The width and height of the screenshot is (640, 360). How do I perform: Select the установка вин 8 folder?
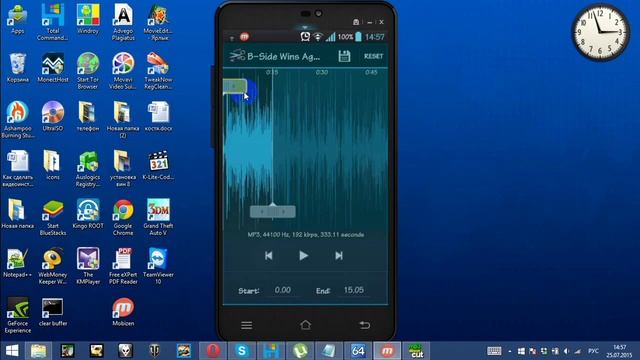click(x=123, y=169)
